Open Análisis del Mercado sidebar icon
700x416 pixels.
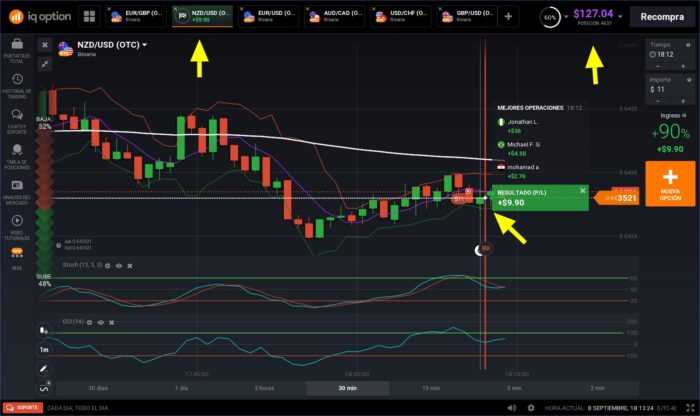pyautogui.click(x=17, y=192)
